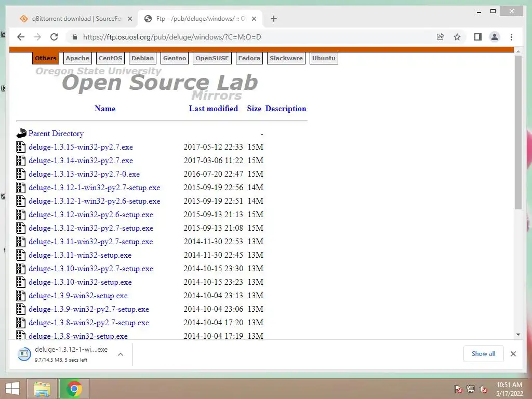Click file icon beside deluge-1.3.15-win32-py2.7.exe
Screen dimensions: 532x399
[x=21, y=147]
